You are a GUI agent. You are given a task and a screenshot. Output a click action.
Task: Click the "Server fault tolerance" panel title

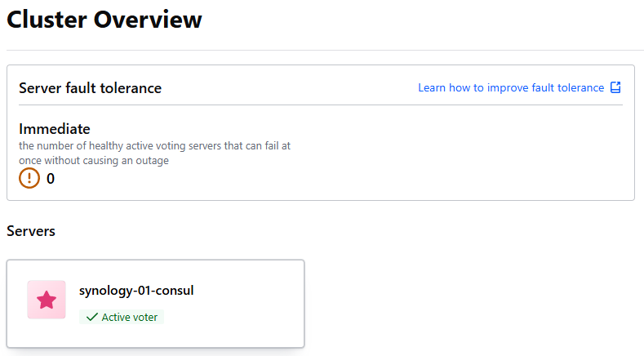[x=90, y=88]
